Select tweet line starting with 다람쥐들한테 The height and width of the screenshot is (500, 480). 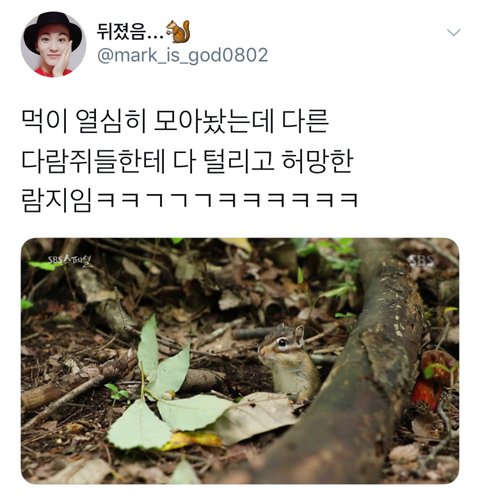pyautogui.click(x=187, y=162)
